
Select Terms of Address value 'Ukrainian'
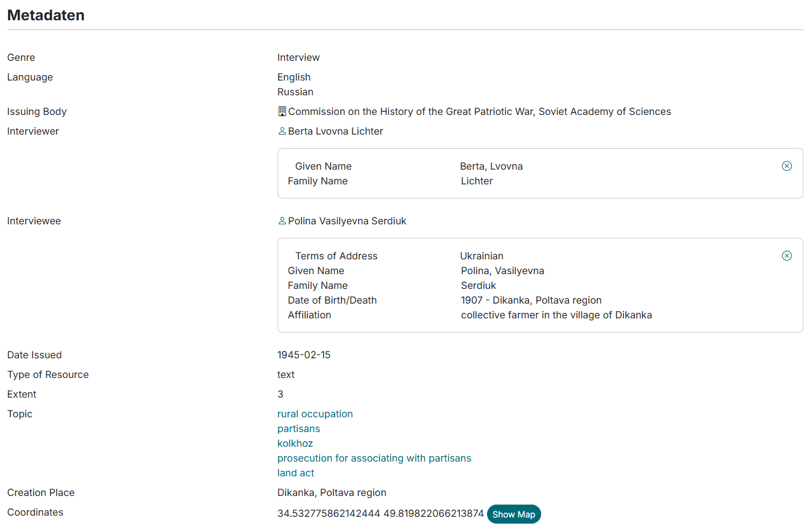[x=482, y=256]
